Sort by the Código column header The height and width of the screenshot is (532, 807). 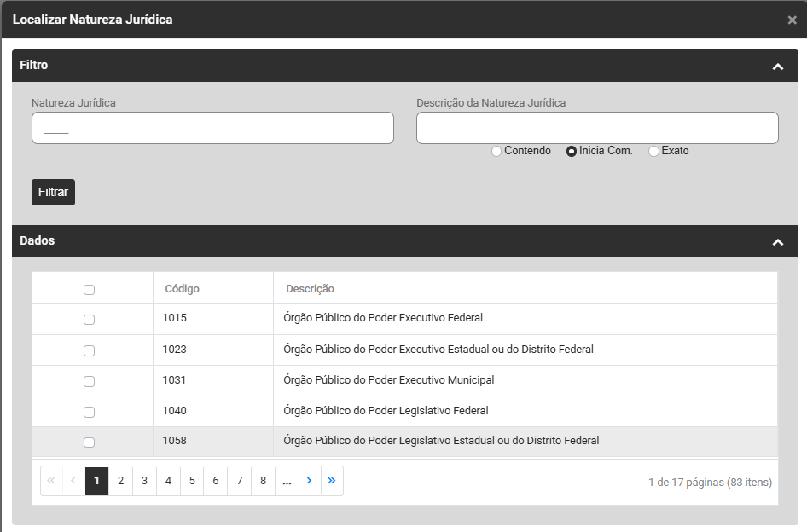(182, 289)
